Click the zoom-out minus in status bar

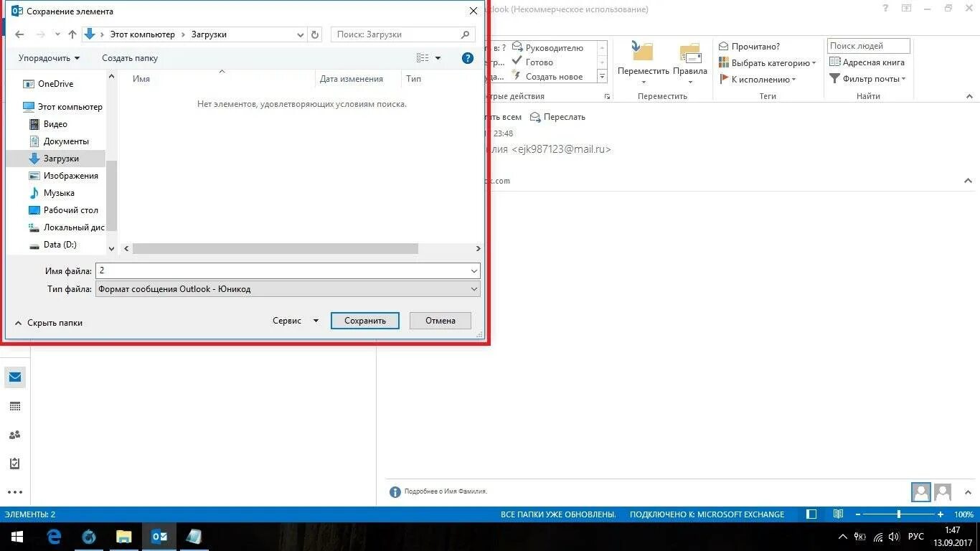point(857,514)
